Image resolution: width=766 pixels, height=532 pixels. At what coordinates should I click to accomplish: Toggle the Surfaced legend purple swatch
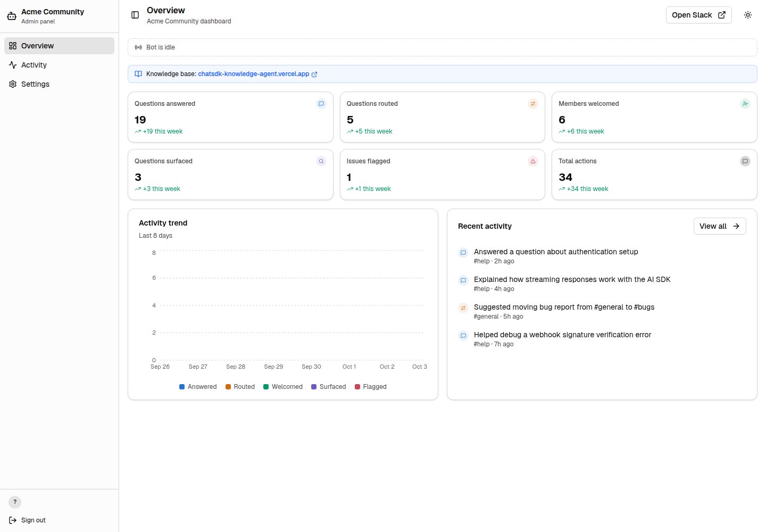pyautogui.click(x=314, y=387)
